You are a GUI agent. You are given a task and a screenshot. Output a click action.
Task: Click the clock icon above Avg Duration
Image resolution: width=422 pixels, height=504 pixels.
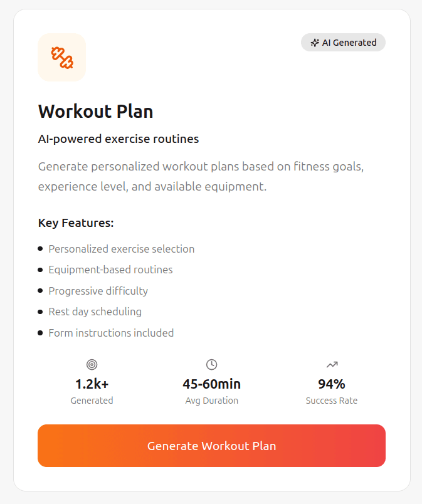211,364
